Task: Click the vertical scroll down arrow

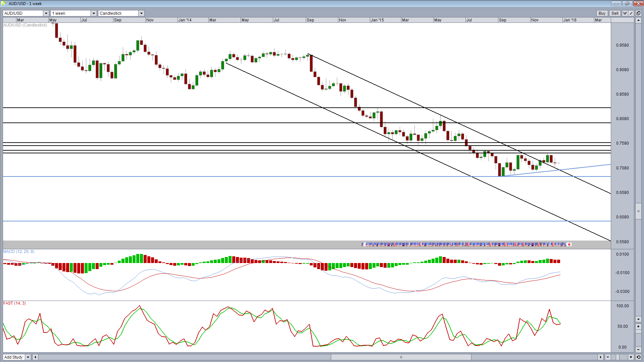Action: (x=638, y=319)
